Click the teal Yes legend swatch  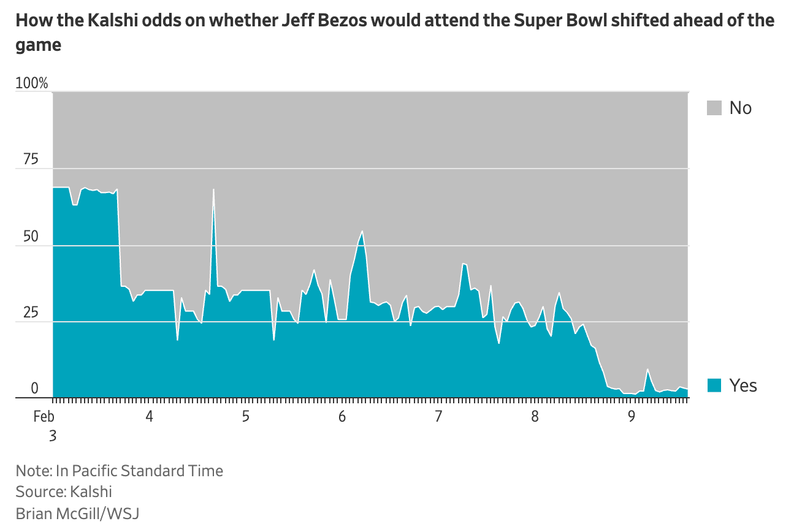point(714,386)
